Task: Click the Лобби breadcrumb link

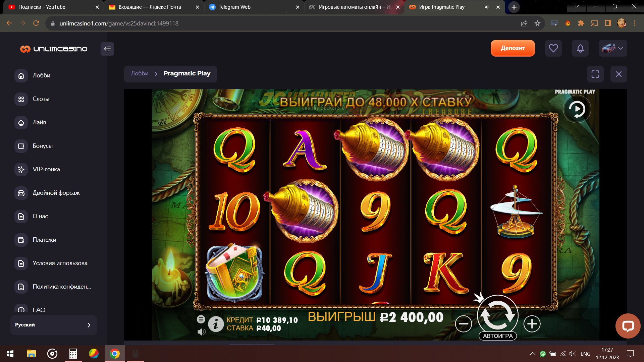Action: tap(140, 73)
